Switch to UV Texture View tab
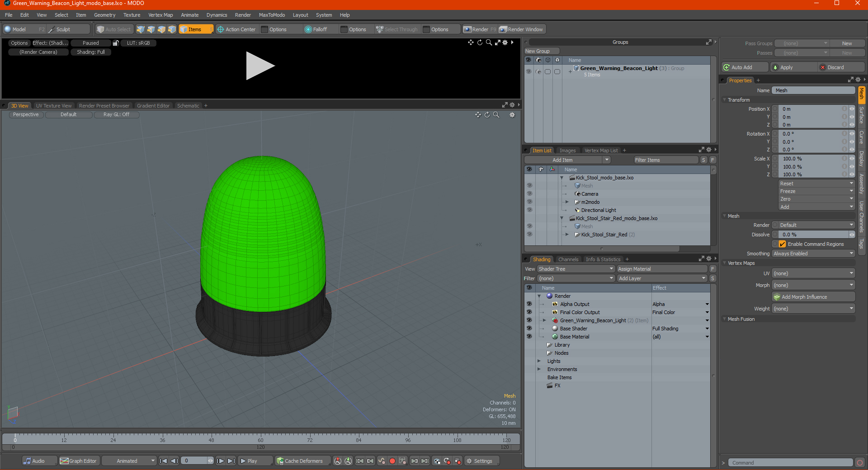Image resolution: width=868 pixels, height=470 pixels. click(54, 106)
